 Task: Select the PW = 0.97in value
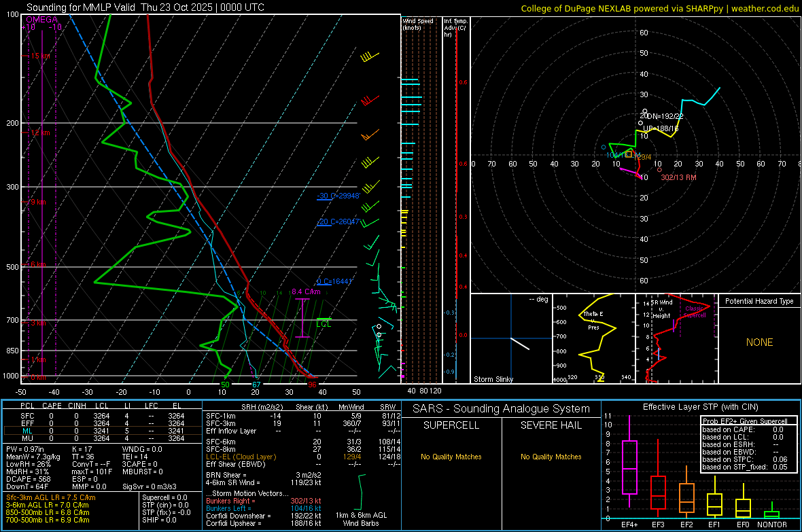pyautogui.click(x=25, y=449)
